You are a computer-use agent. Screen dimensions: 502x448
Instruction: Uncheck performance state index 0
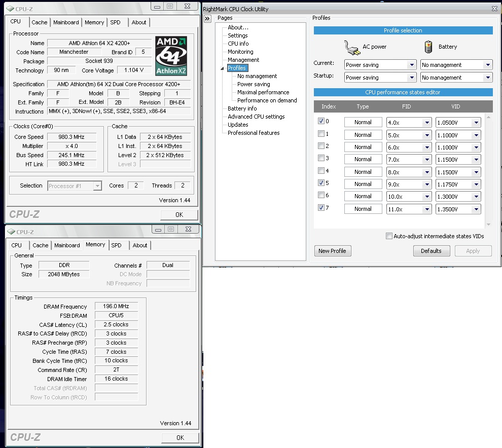(321, 121)
